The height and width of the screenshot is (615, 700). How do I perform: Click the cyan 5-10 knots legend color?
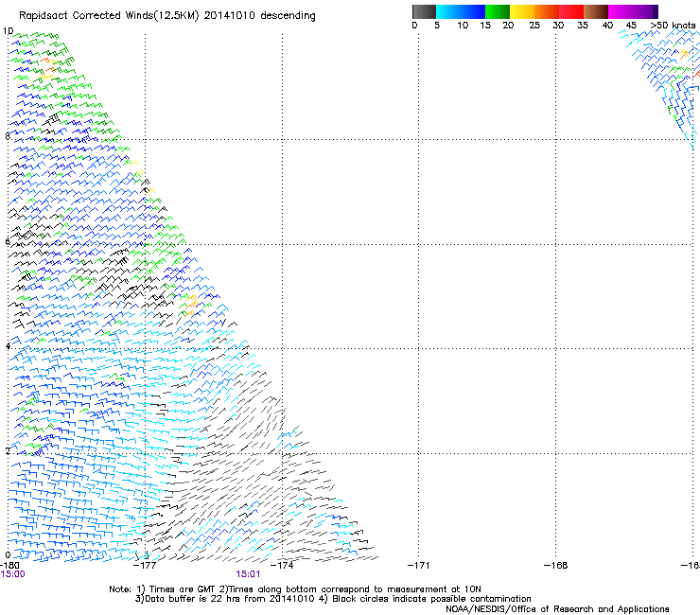click(x=448, y=11)
